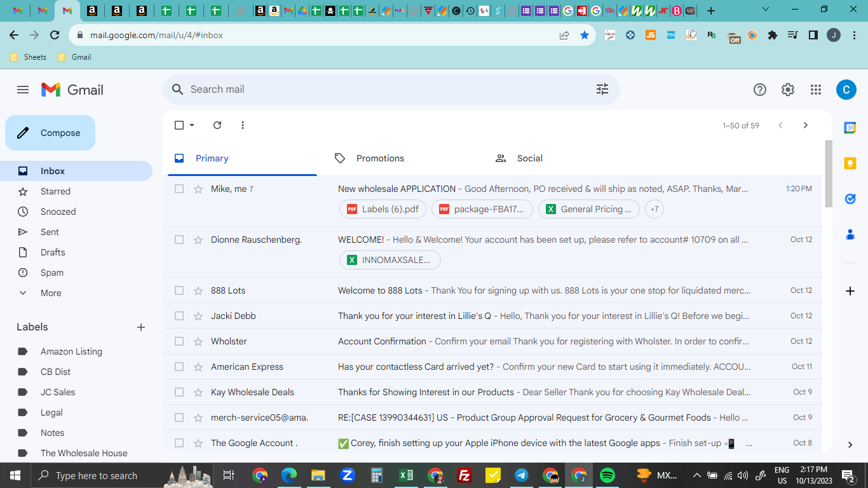Click the Compose button
The width and height of the screenshot is (868, 488).
pos(50,133)
